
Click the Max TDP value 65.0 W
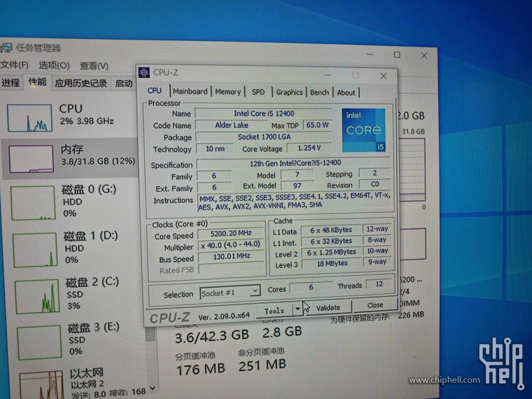317,125
